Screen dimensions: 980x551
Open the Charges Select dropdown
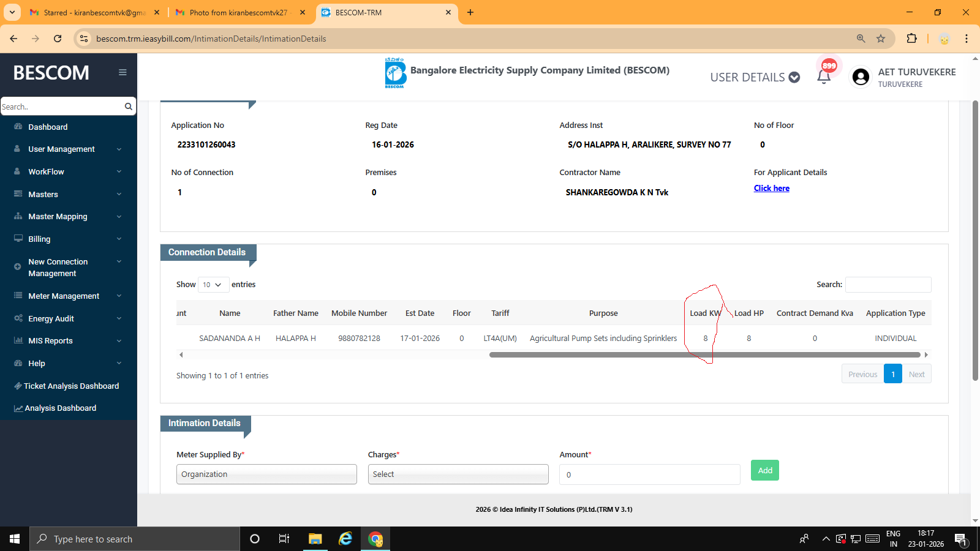point(458,474)
